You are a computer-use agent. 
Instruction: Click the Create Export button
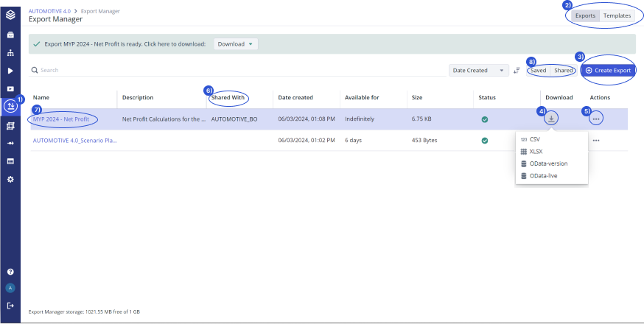point(608,71)
